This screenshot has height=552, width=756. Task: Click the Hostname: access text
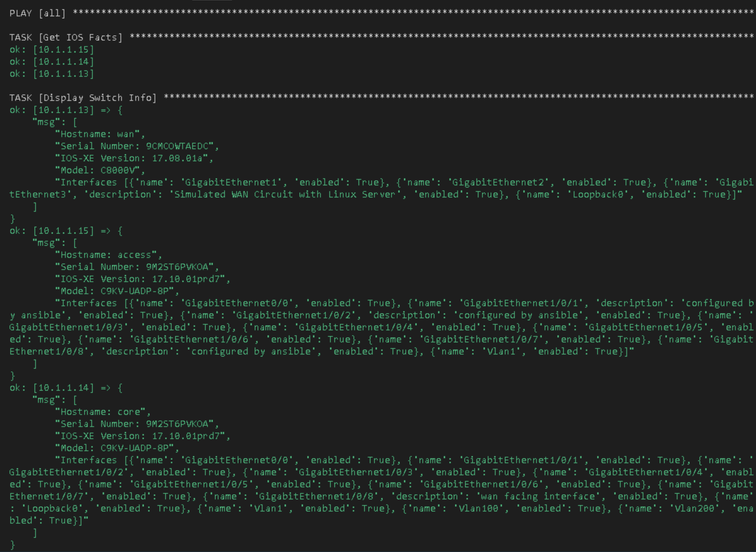click(x=106, y=255)
